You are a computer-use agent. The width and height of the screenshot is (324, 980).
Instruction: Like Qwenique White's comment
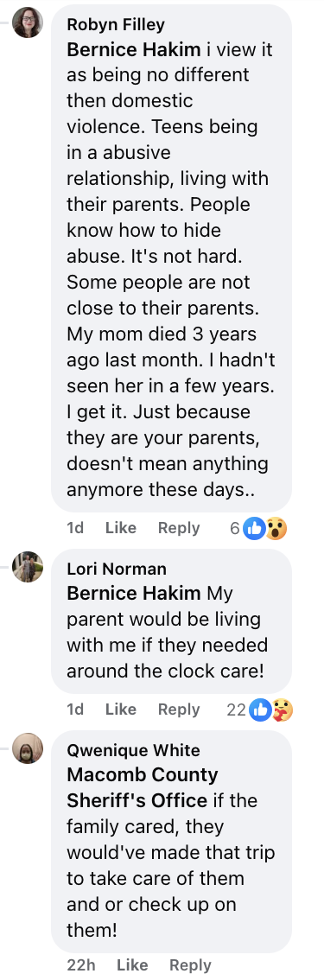tap(132, 964)
